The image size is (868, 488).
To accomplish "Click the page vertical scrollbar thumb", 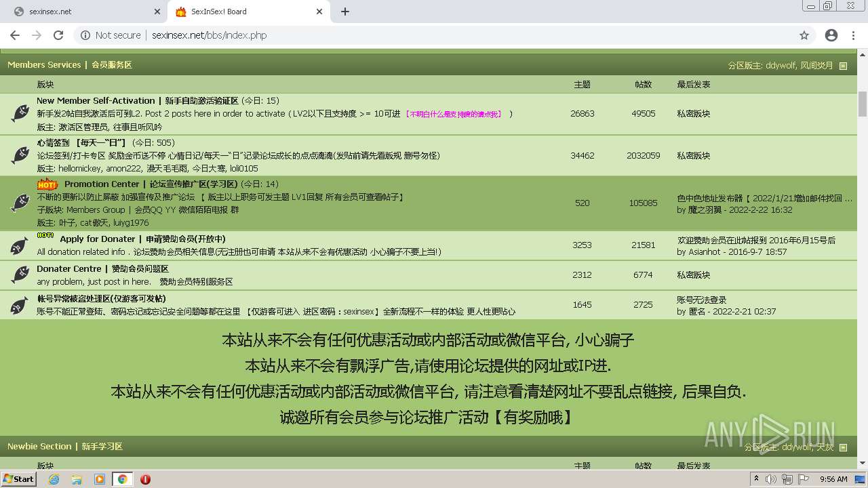I will point(863,104).
